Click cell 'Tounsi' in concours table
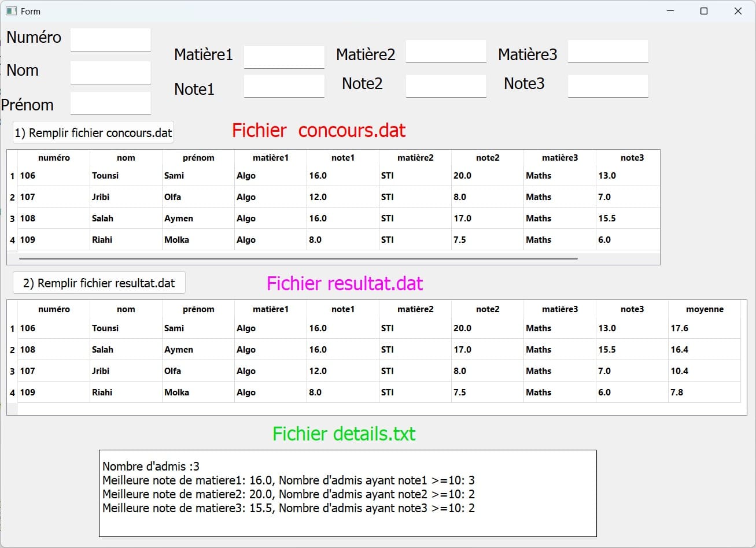Viewport: 756px width, 548px height. pyautogui.click(x=105, y=176)
